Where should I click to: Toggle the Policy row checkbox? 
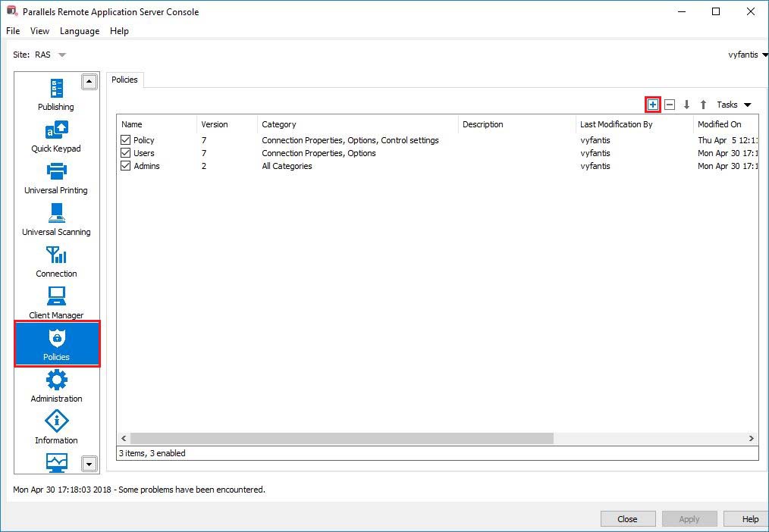(126, 140)
